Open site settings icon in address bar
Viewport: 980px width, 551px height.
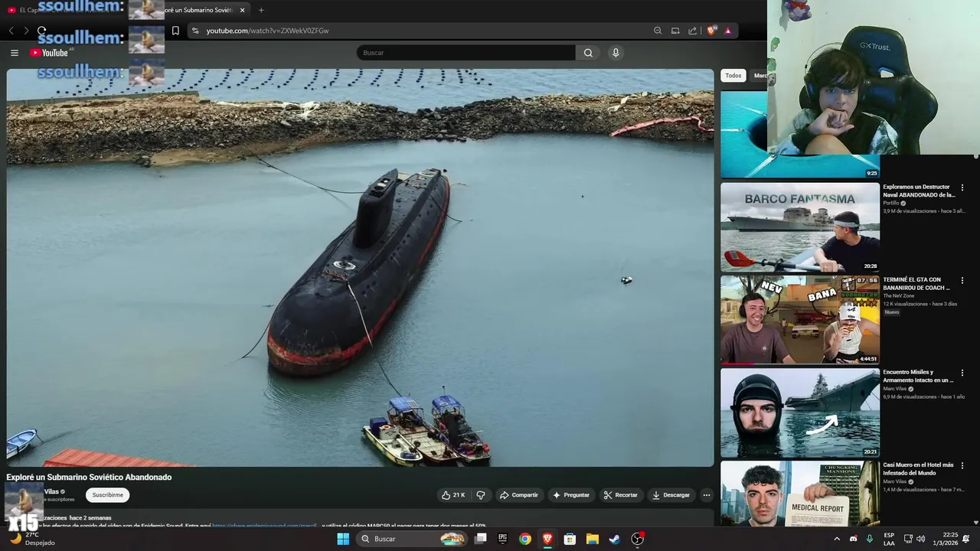[x=195, y=31]
